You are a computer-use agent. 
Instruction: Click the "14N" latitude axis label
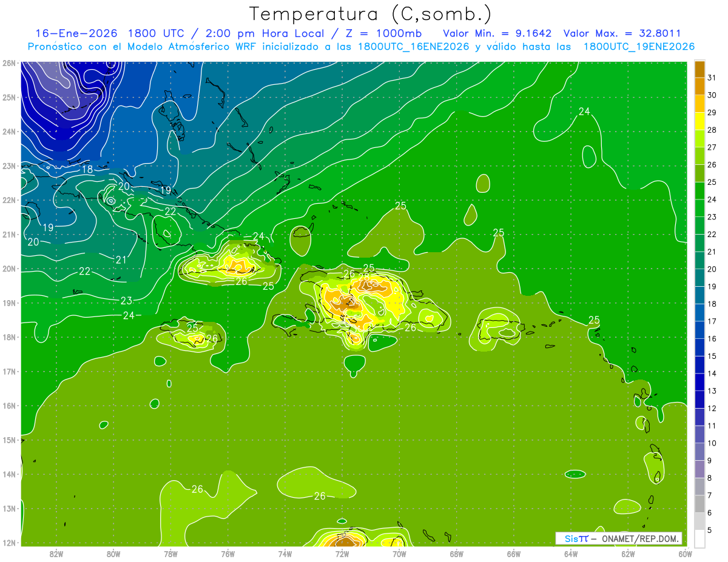[x=9, y=474]
